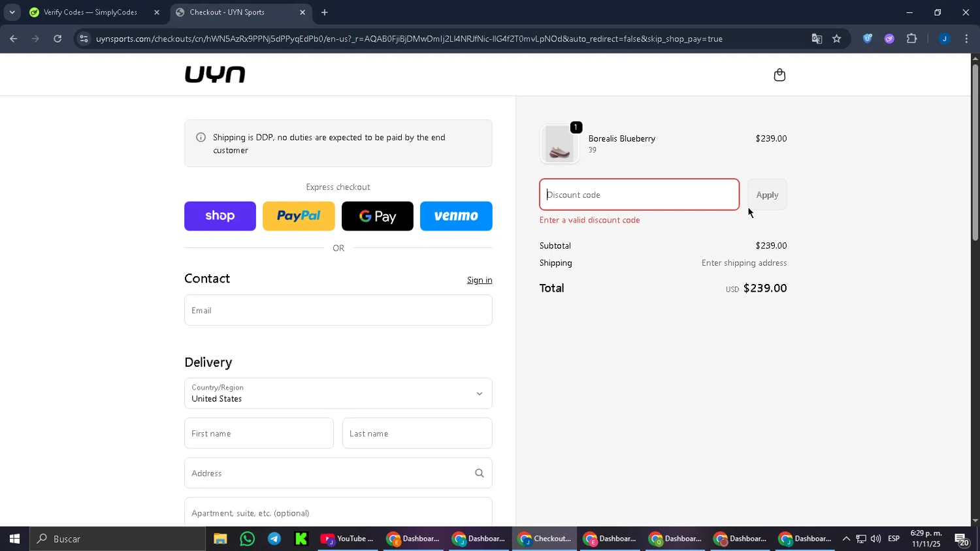Click the page vertical scrollbar thumb
The height and width of the screenshot is (551, 980).
975,153
